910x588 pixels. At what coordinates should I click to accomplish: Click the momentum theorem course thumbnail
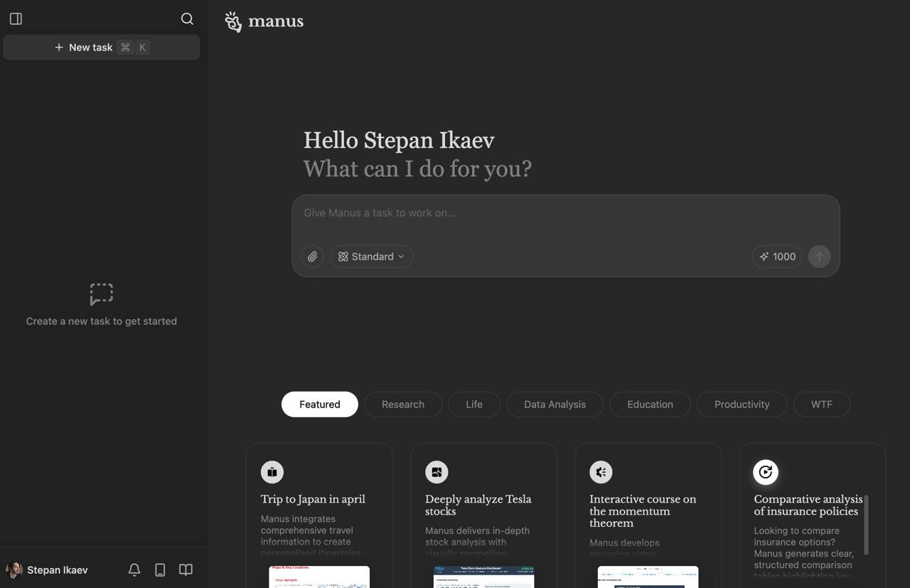click(648, 577)
